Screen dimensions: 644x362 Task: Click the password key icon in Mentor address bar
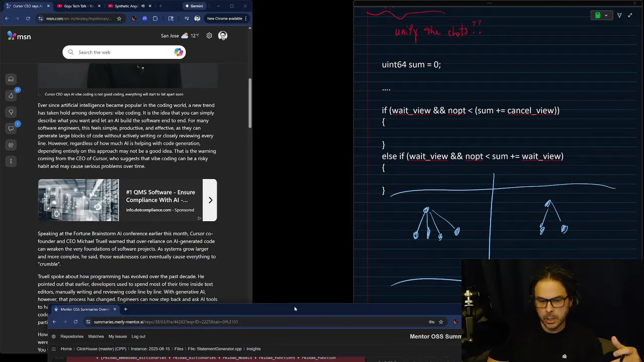[431, 322]
